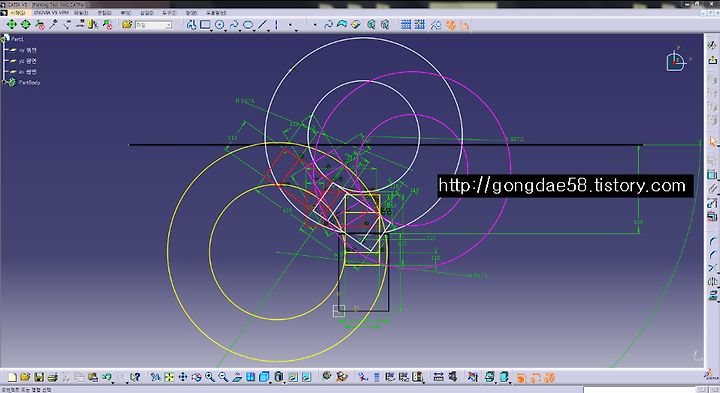The height and width of the screenshot is (393, 720).
Task: Expand the PartBody node in the tree
Action: pos(4,82)
